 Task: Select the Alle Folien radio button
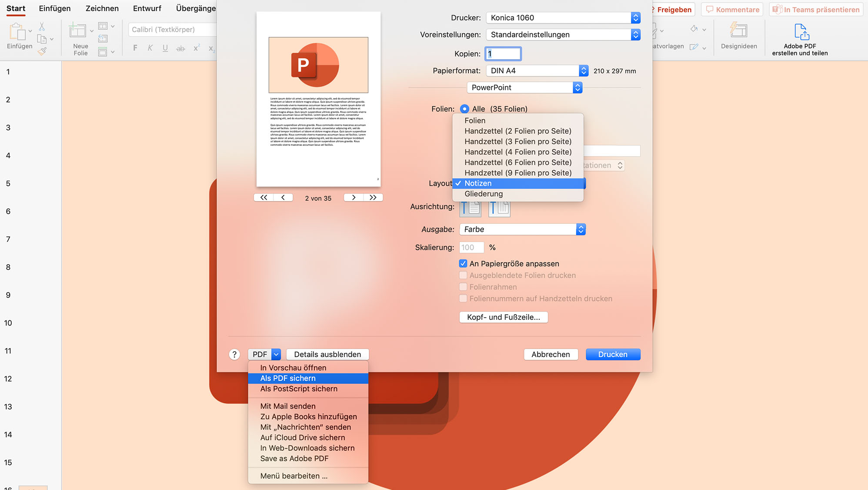pos(464,109)
